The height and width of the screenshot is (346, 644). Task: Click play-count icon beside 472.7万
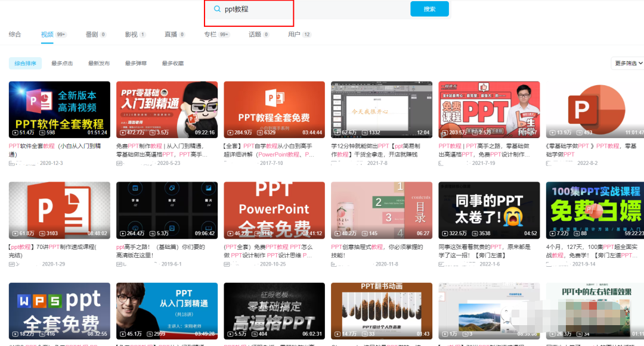point(122,133)
